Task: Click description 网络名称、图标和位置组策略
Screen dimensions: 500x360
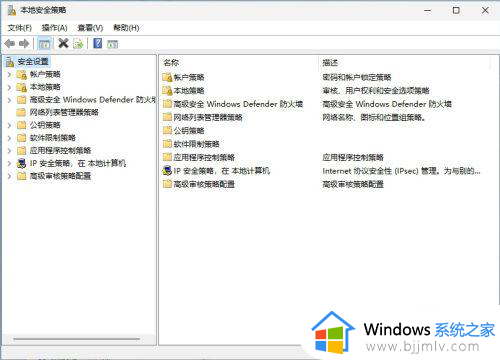Action: [x=374, y=117]
